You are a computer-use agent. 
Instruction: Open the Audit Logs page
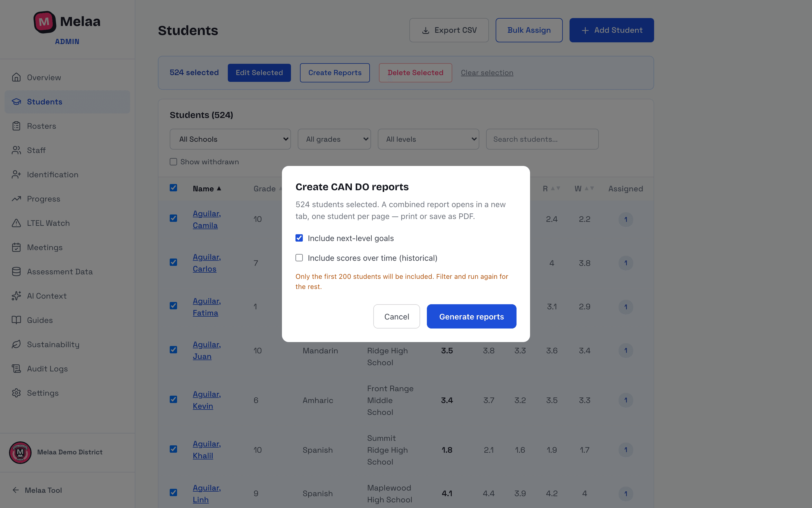coord(67,369)
